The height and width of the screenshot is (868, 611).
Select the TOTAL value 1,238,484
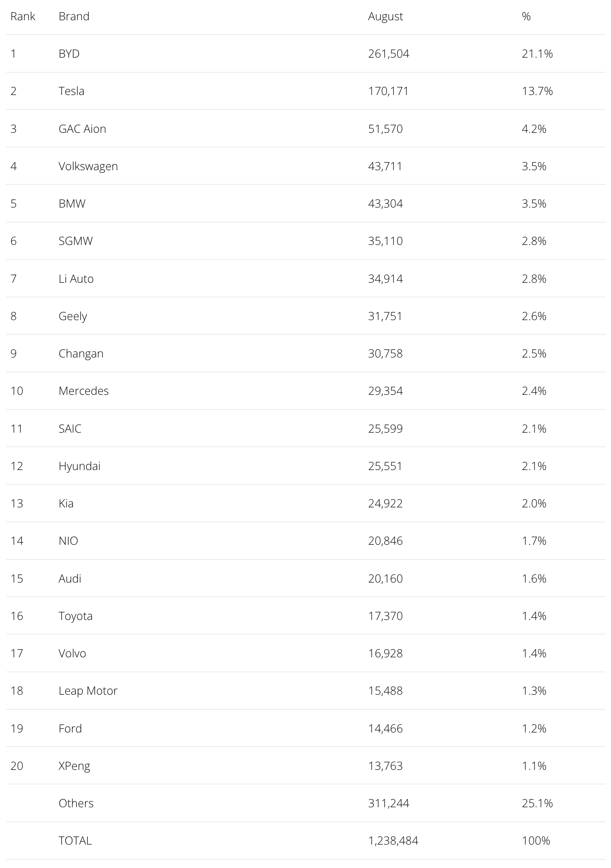(x=393, y=841)
